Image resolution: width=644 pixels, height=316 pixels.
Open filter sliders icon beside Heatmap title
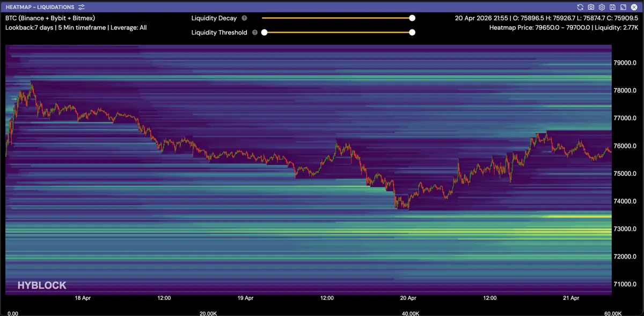click(81, 7)
